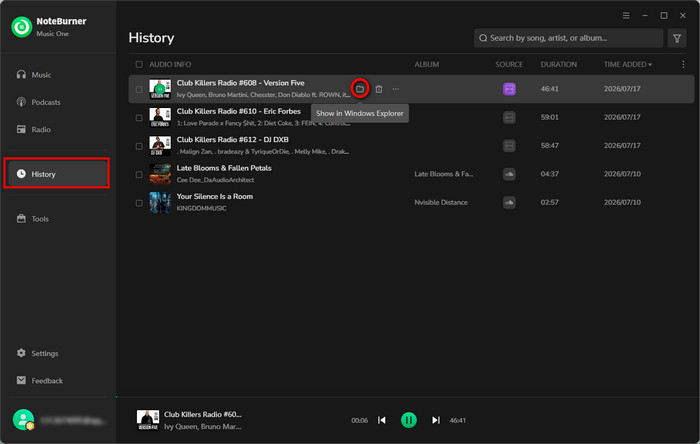This screenshot has height=444, width=700.
Task: Check the Club Killers Radio #610 row
Action: (x=139, y=118)
